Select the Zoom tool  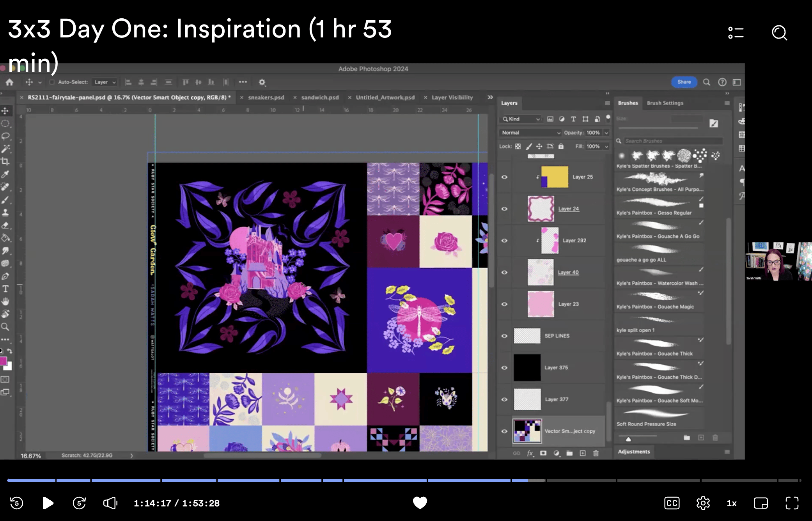pyautogui.click(x=5, y=327)
